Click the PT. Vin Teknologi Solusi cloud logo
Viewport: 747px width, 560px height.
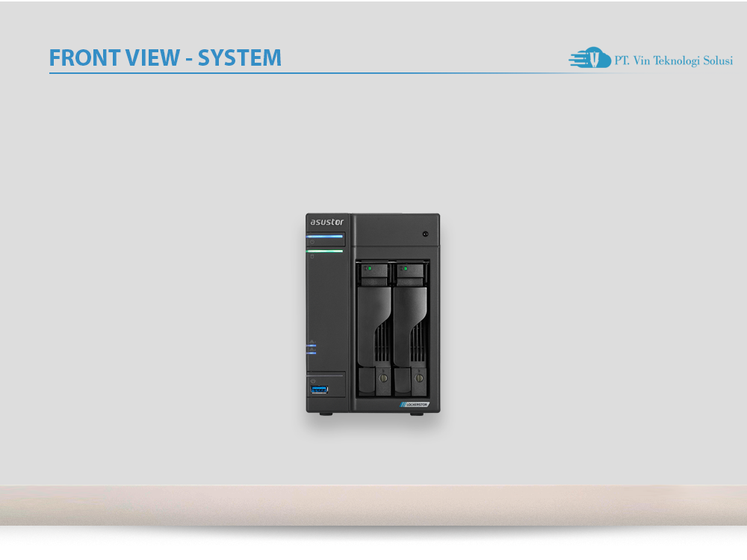(x=592, y=58)
